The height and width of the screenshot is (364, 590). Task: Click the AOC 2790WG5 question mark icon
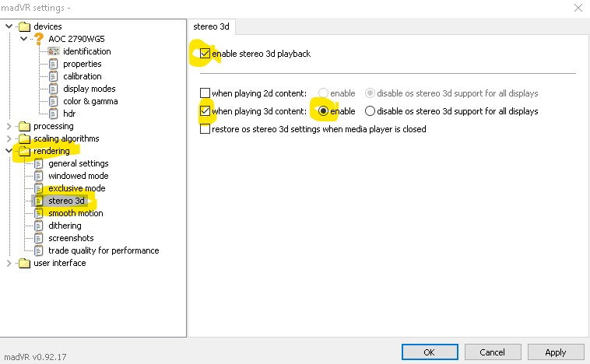38,38
